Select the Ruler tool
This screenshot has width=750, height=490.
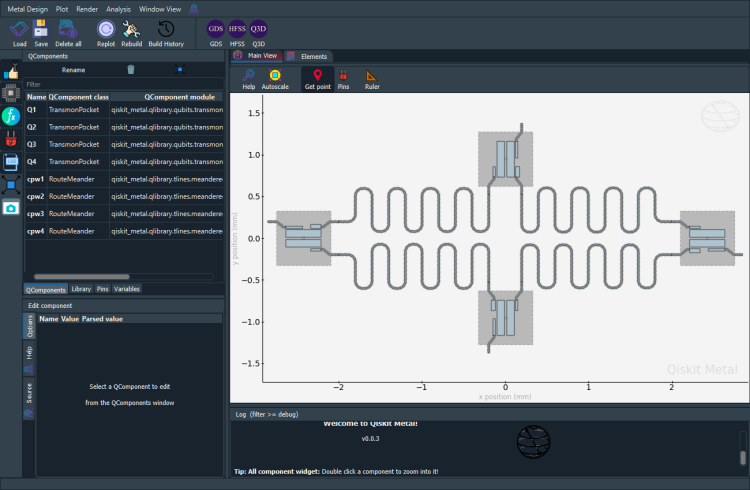click(372, 79)
